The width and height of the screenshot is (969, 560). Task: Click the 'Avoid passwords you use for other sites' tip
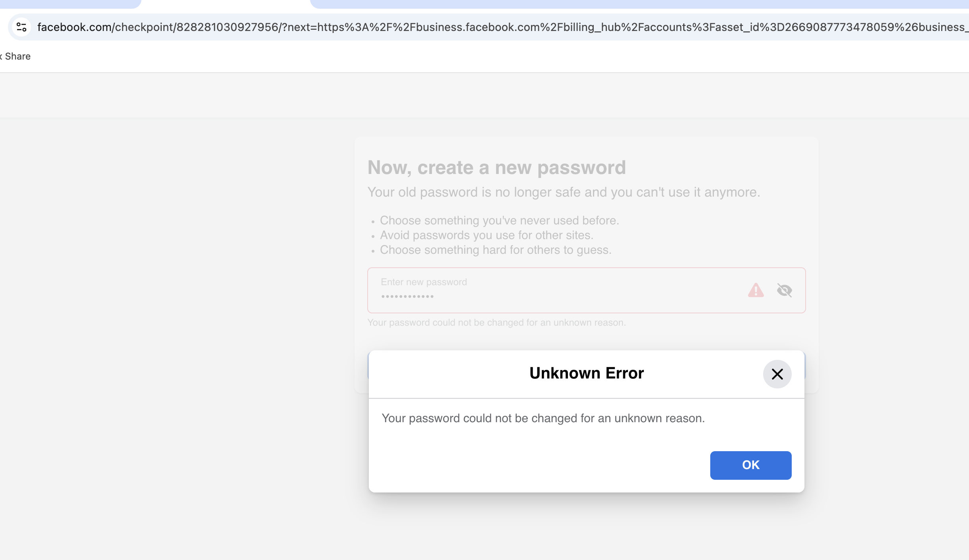(x=486, y=235)
